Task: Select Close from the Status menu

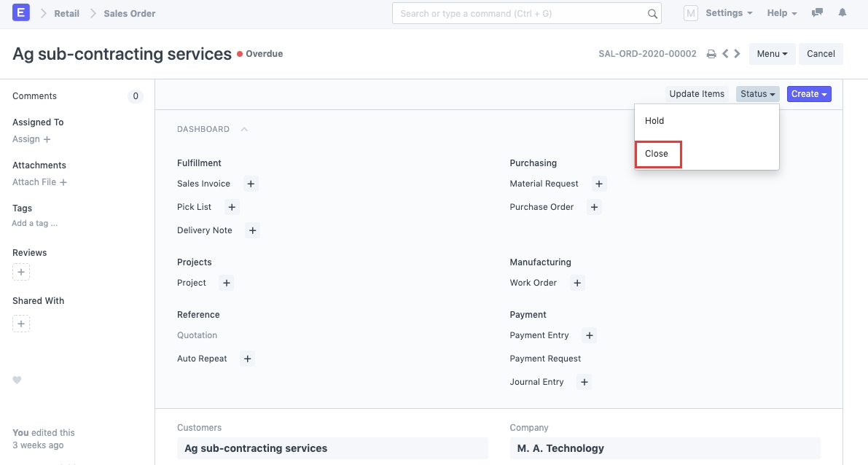Action: 657,154
